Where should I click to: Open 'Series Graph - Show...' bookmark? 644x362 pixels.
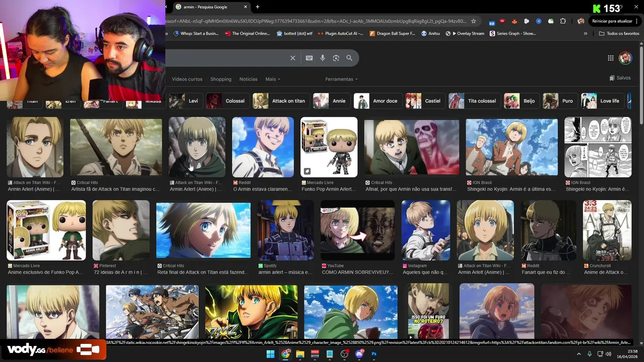pyautogui.click(x=513, y=34)
